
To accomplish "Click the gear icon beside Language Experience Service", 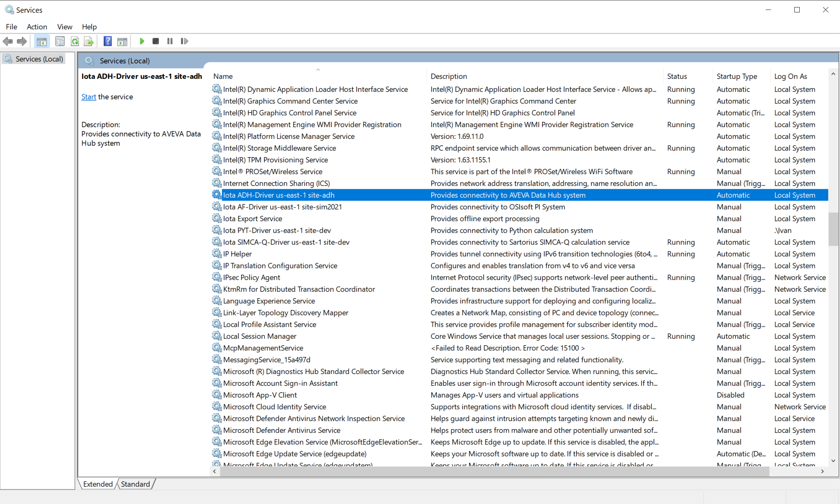I will click(217, 300).
